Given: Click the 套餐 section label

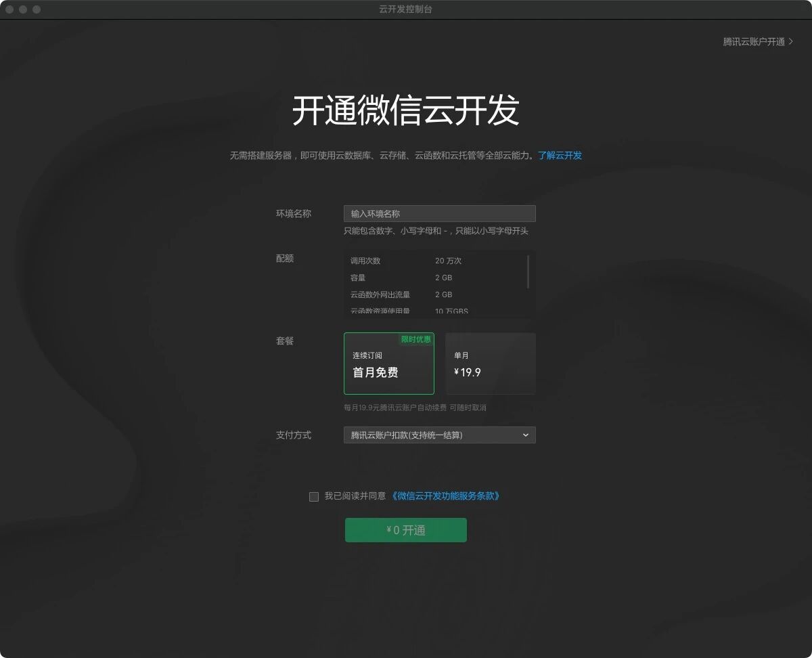Looking at the screenshot, I should point(285,341).
